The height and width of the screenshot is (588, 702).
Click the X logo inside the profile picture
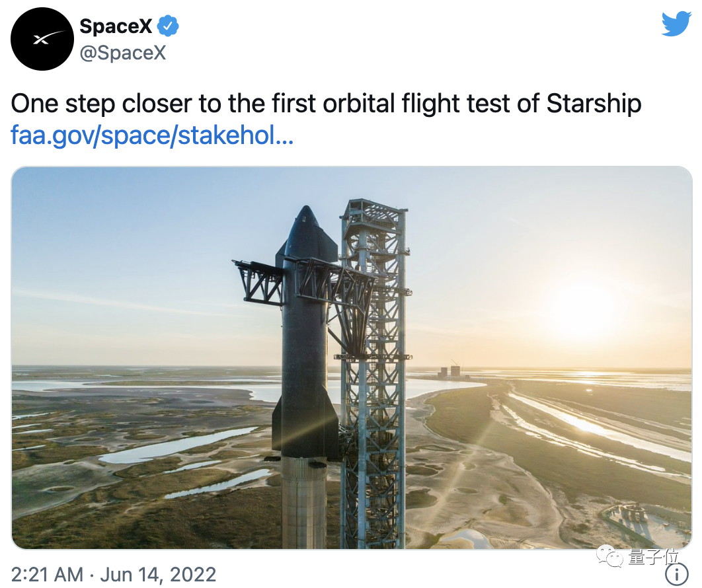pos(42,38)
